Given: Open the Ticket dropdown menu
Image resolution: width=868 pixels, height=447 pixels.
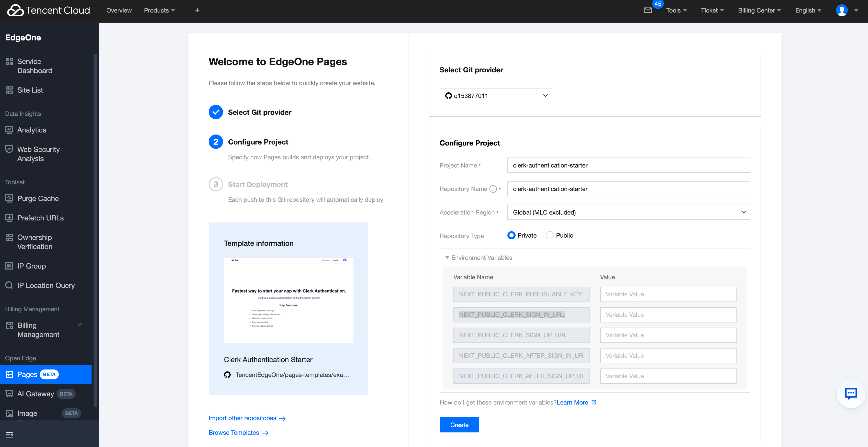Looking at the screenshot, I should coord(712,10).
